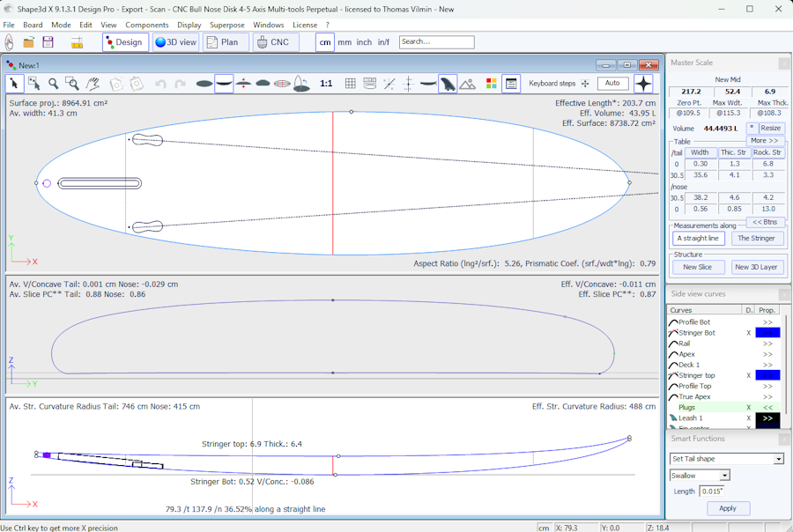The width and height of the screenshot is (793, 532).
Task: Select mm as measurement unit
Action: coord(344,42)
